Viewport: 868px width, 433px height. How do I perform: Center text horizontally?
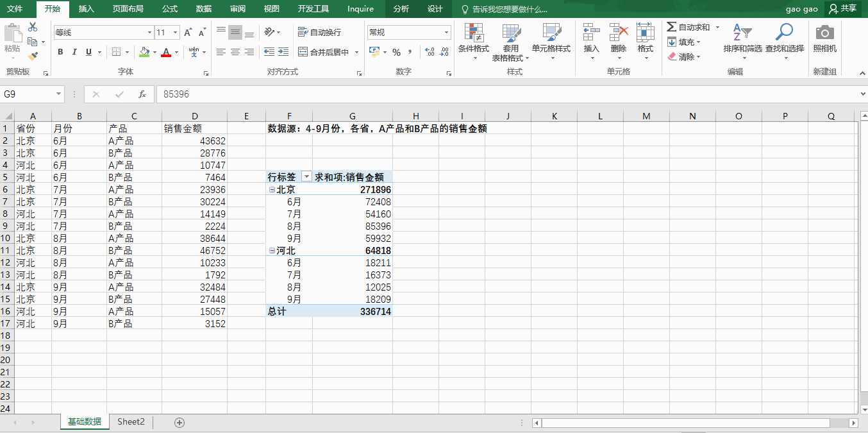pyautogui.click(x=235, y=52)
